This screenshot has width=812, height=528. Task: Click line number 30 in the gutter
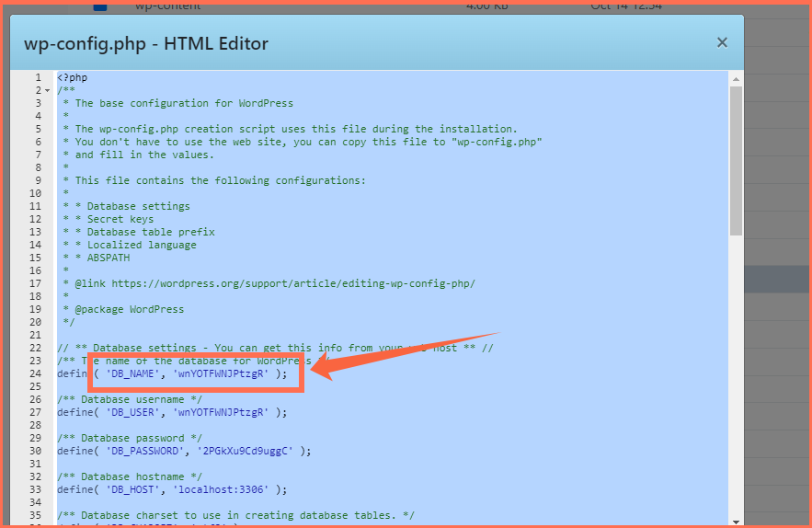35,451
